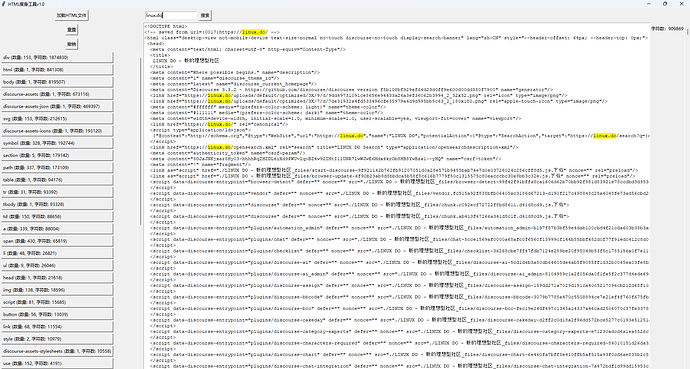
Task: Select the use tag button at list bottom
Action: click(x=57, y=364)
